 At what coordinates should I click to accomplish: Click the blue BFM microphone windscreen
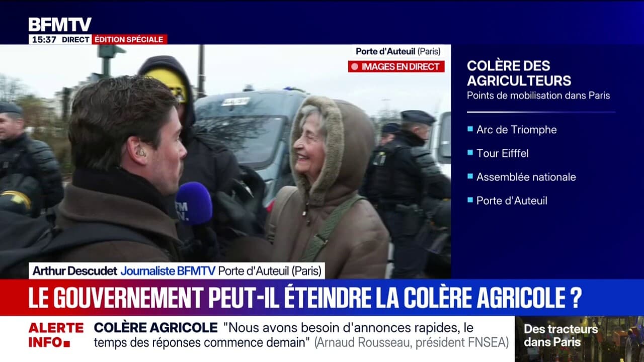coord(193,203)
